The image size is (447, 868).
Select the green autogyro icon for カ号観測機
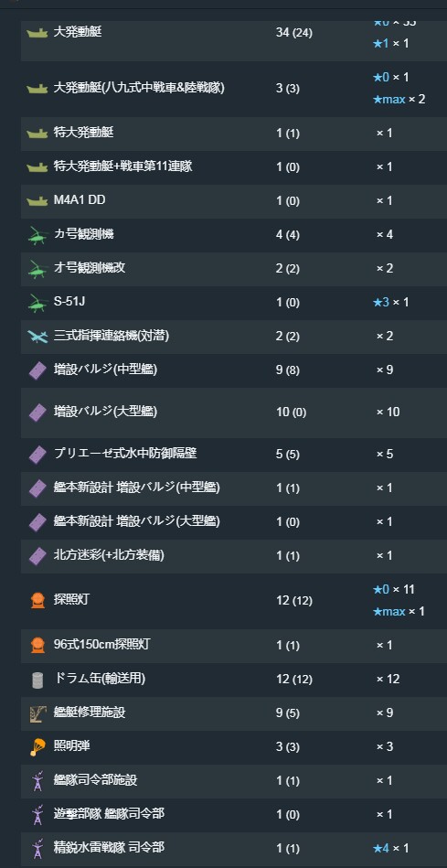click(x=37, y=235)
